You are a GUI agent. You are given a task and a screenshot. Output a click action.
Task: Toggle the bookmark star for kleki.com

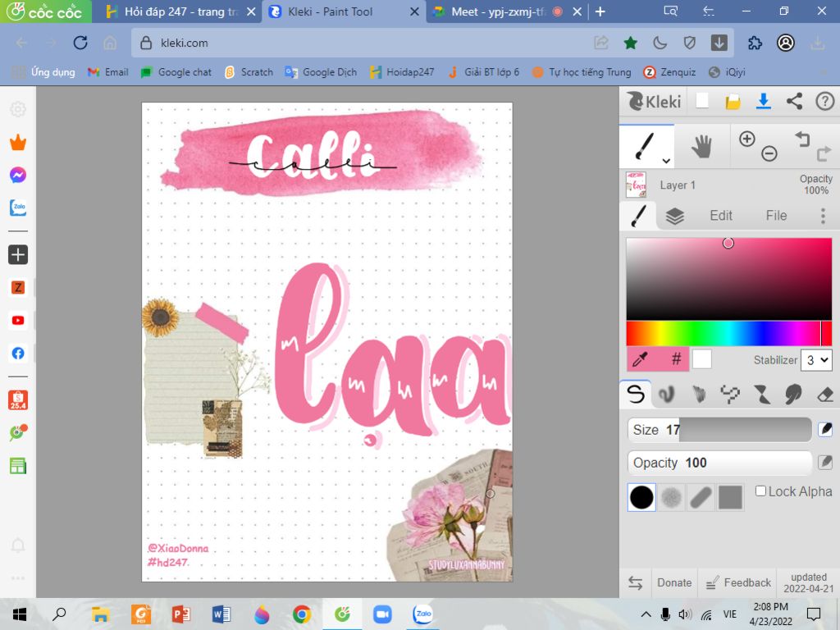click(631, 43)
